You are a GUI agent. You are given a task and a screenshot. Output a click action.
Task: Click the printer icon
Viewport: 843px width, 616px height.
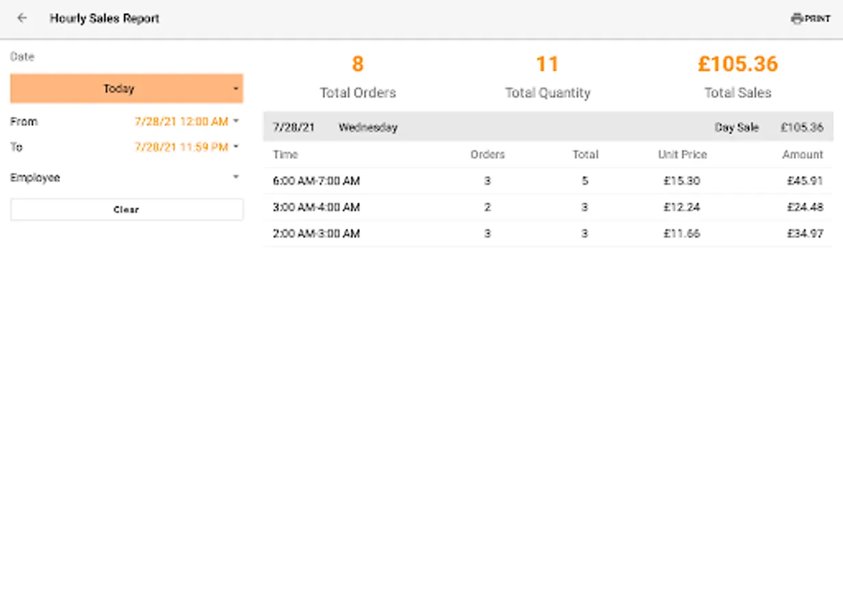(796, 18)
